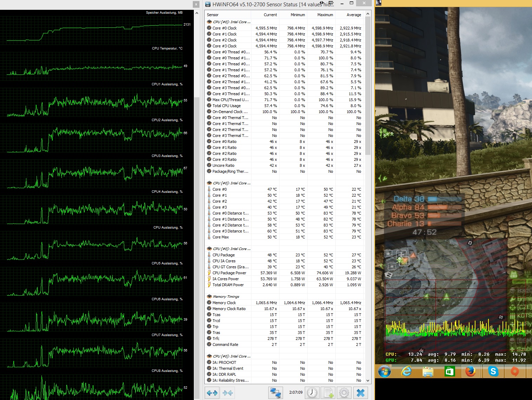Select the Command Rate row
This screenshot has height=400, width=532.
284,345
